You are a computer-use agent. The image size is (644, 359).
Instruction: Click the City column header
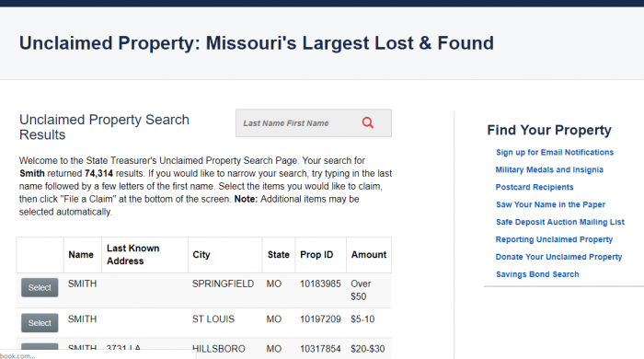(x=201, y=255)
